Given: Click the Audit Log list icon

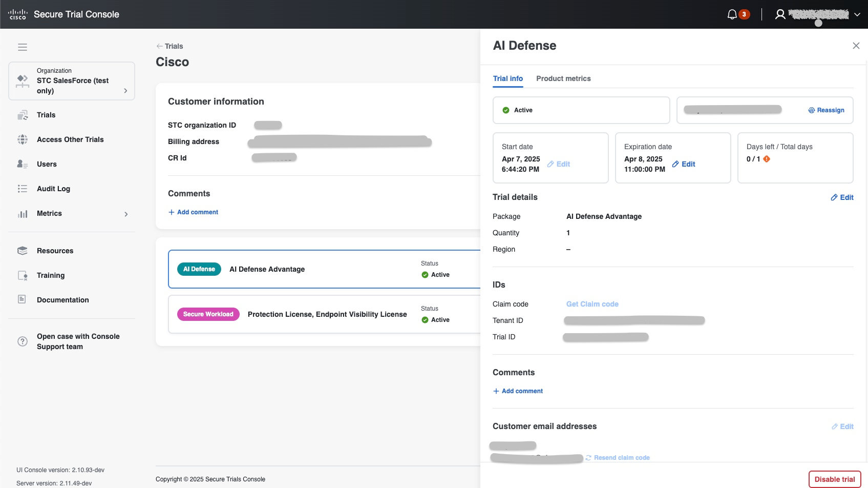Looking at the screenshot, I should point(23,189).
